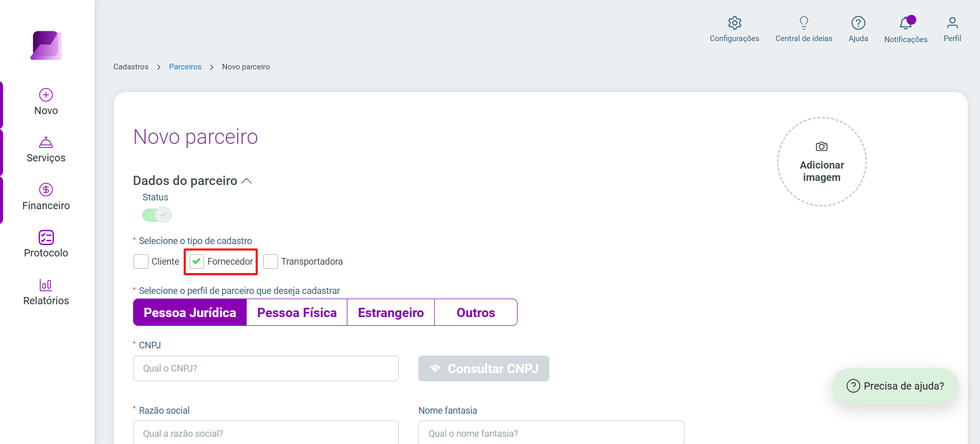Image resolution: width=980 pixels, height=444 pixels.
Task: Toggle the Status switch off
Action: pyautogui.click(x=157, y=215)
